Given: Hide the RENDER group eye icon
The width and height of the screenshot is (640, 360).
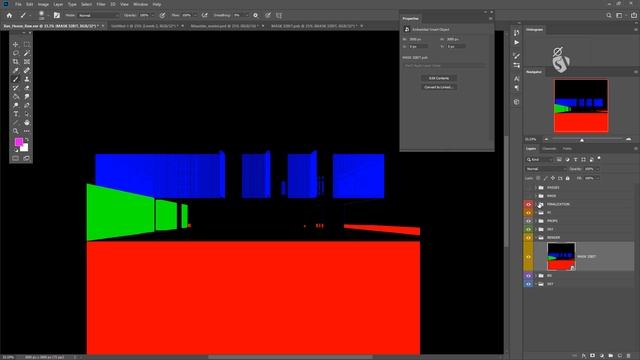Looking at the screenshot, I should click(x=528, y=238).
